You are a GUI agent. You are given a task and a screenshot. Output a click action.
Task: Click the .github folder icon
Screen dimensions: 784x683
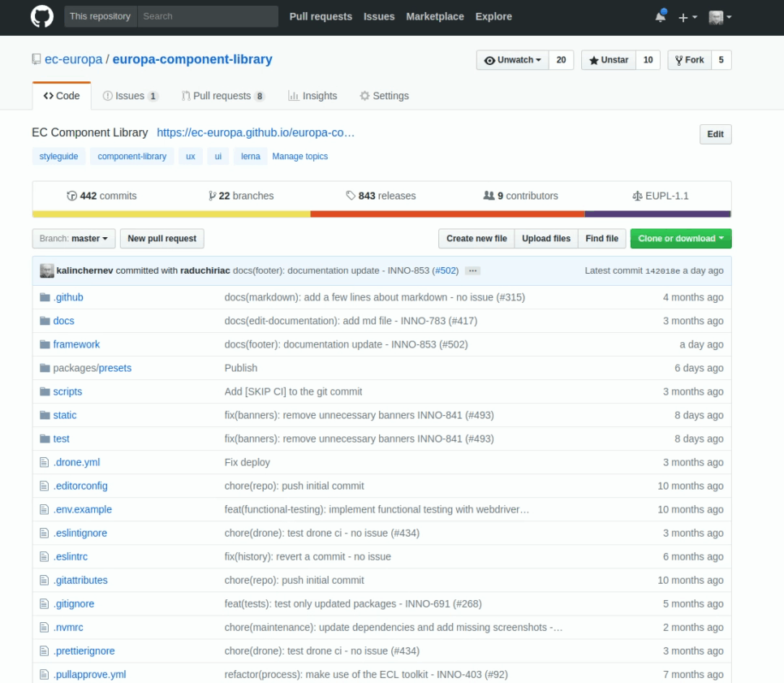[x=45, y=297]
